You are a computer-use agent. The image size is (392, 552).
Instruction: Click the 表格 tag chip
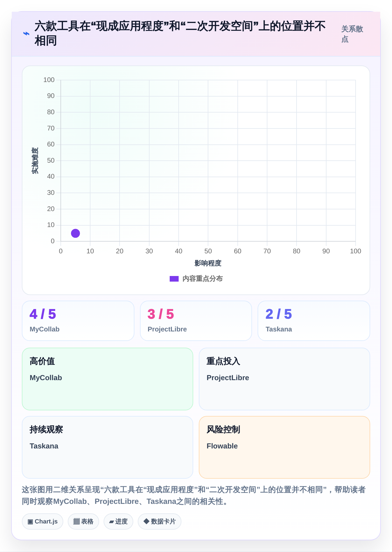83,521
